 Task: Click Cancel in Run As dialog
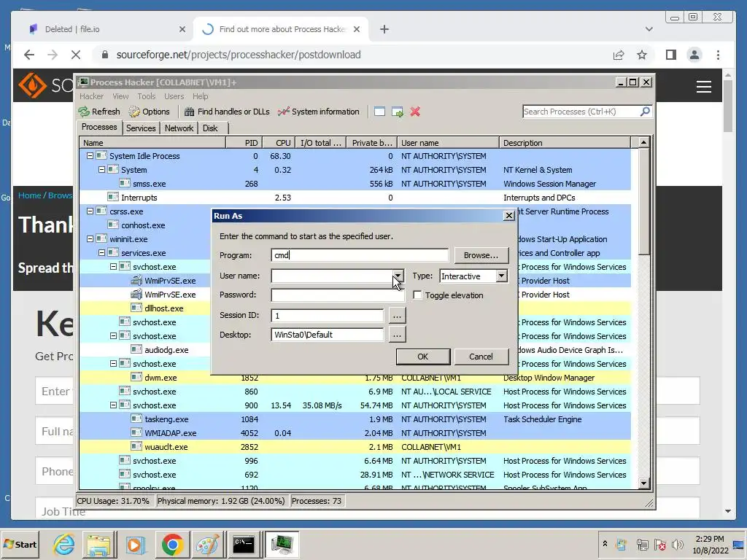click(481, 357)
